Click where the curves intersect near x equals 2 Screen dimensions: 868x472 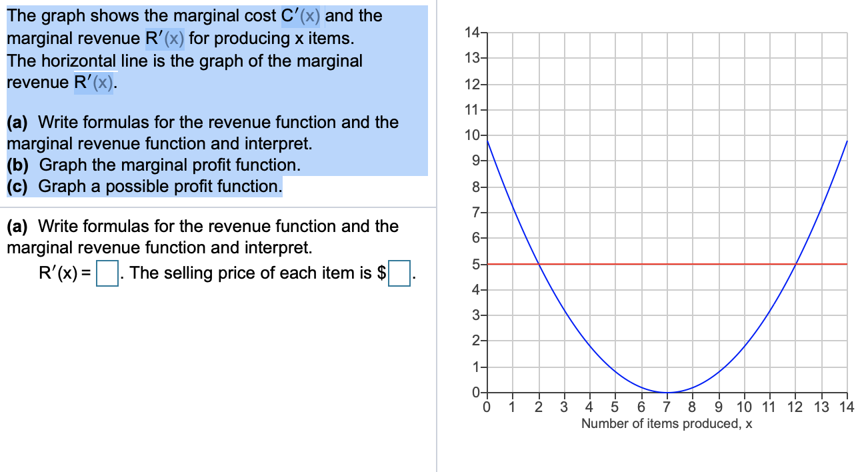[539, 265]
